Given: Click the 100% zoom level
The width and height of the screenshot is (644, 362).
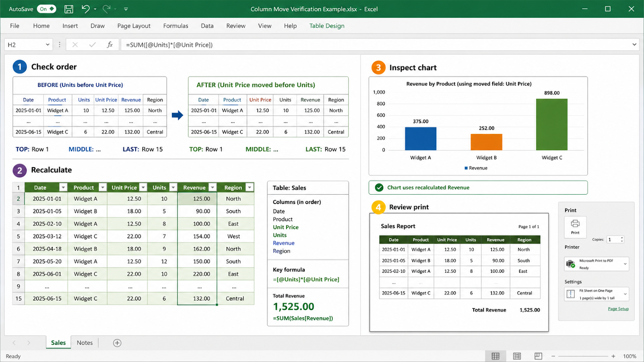Looking at the screenshot, I should click(630, 356).
